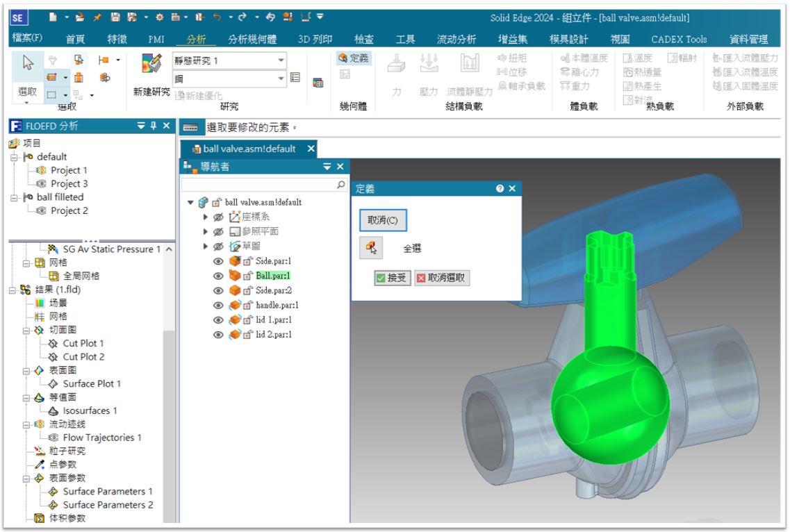The image size is (790, 532).
Task: Click the study properties list icon beside material
Action: pyautogui.click(x=295, y=78)
